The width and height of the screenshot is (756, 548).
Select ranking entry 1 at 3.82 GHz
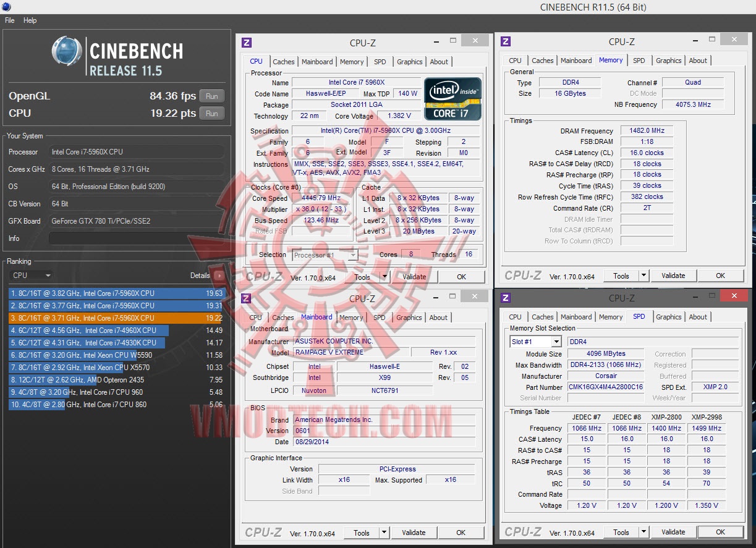pos(116,293)
